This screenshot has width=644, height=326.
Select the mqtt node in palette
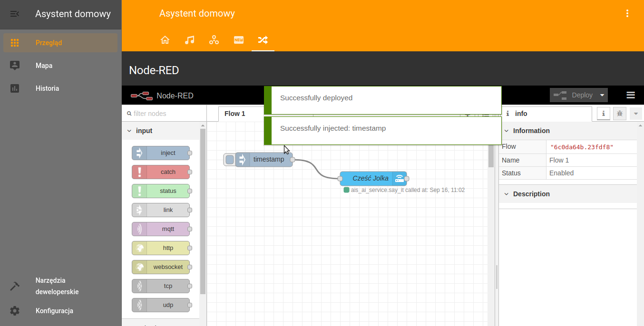tap(161, 229)
